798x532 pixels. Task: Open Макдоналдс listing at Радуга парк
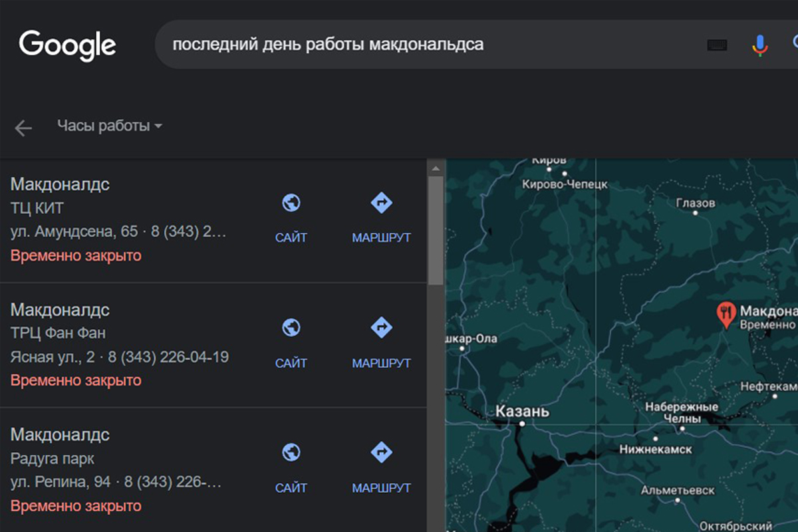60,435
